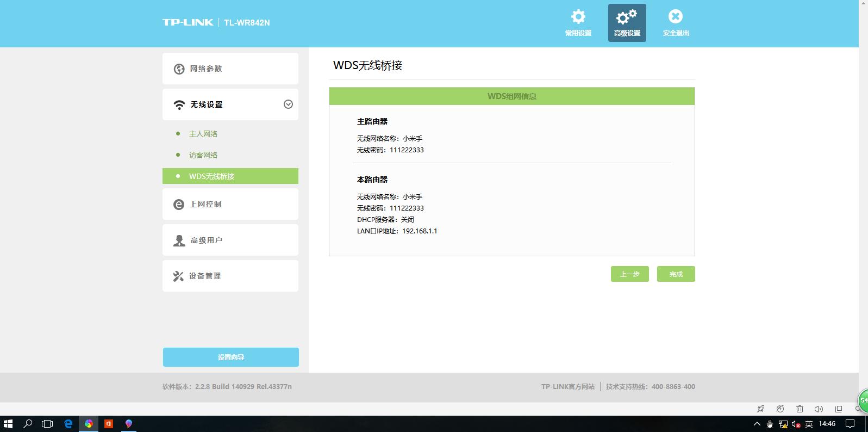The image size is (868, 432).
Task: Click the trash can icon in browser status bar
Action: coord(800,409)
